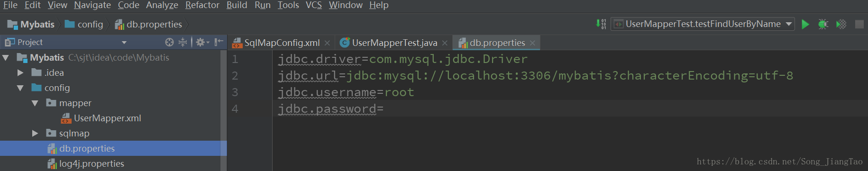Collapse the config folder arrow
The image size is (868, 171).
(x=20, y=88)
